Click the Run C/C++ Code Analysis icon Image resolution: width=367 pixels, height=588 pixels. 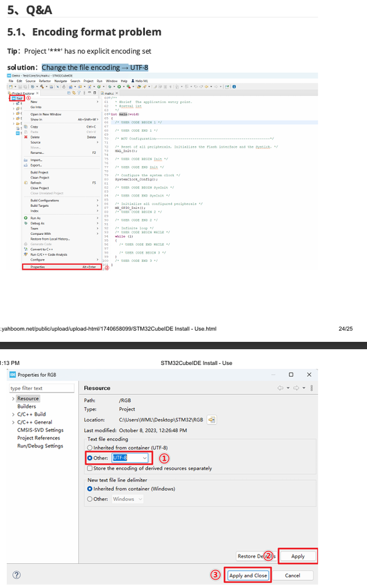[26, 254]
